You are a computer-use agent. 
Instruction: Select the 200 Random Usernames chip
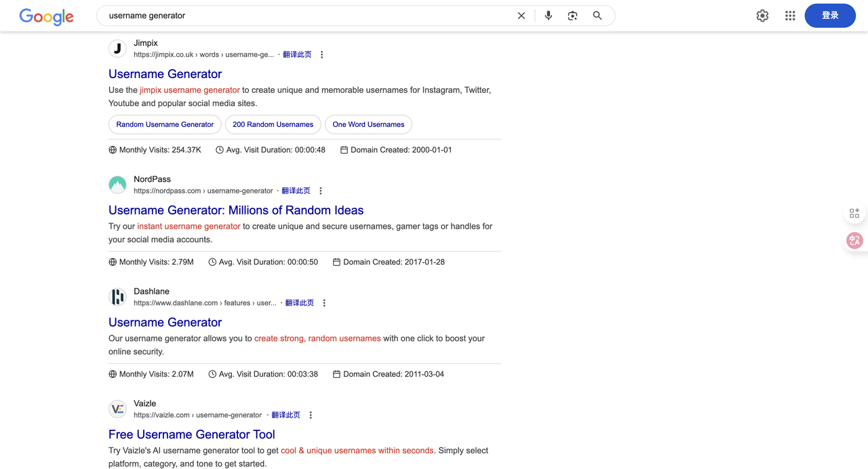[x=273, y=125]
